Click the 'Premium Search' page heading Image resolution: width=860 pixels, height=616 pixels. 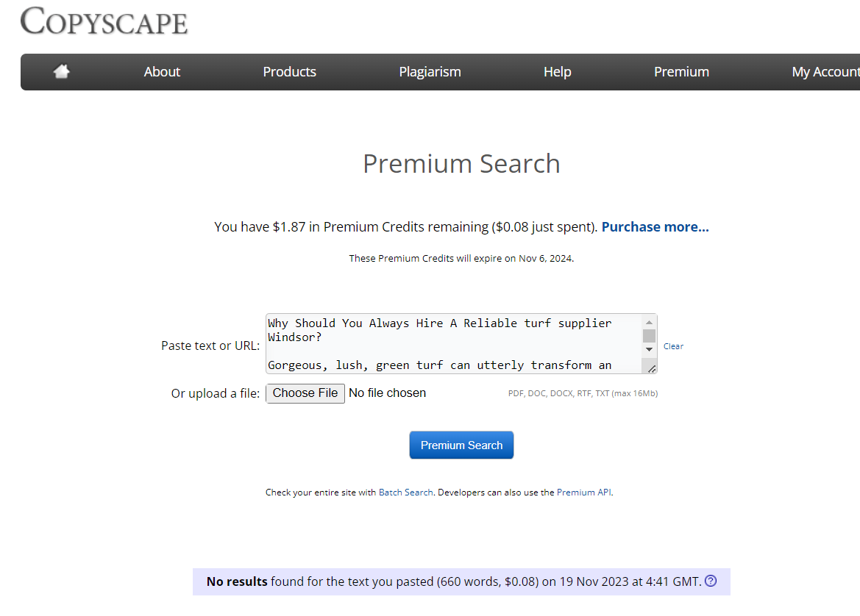click(461, 164)
